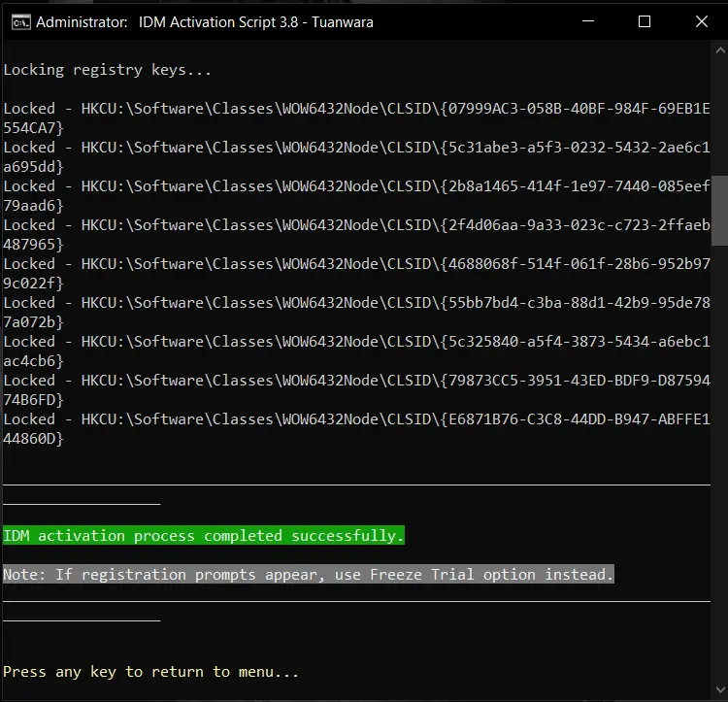Click the Locked line with CLSID {E6871B76-C3C8
The height and width of the screenshot is (702, 728).
pos(356,419)
